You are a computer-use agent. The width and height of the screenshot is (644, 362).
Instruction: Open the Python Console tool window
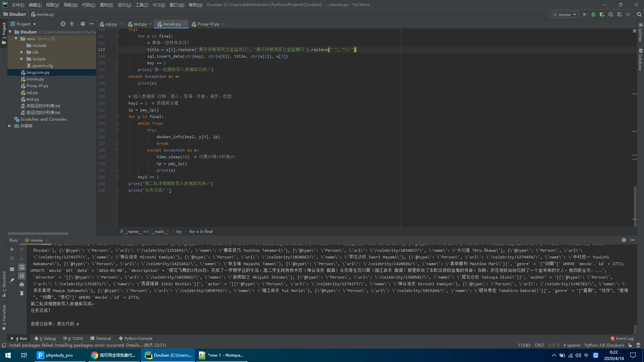click(136, 339)
